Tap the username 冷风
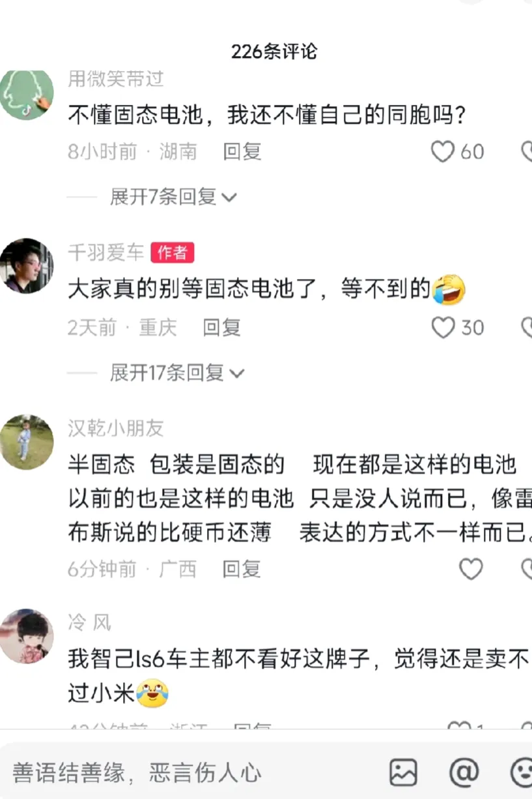Image resolution: width=532 pixels, height=799 pixels. 89,623
